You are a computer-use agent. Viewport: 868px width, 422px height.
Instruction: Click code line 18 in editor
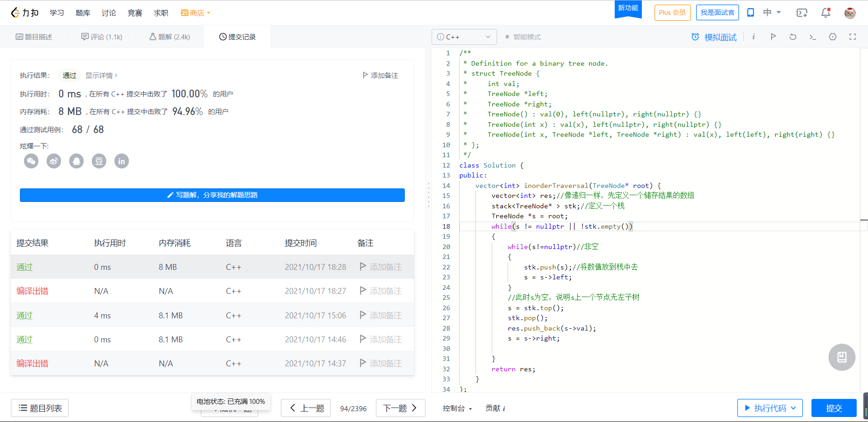pos(659,226)
